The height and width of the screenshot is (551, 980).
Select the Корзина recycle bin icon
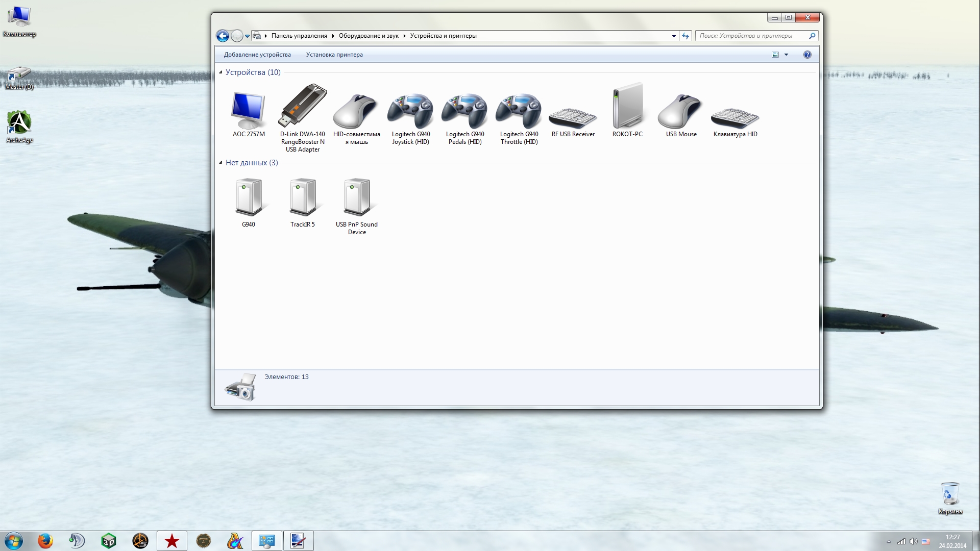(x=950, y=498)
